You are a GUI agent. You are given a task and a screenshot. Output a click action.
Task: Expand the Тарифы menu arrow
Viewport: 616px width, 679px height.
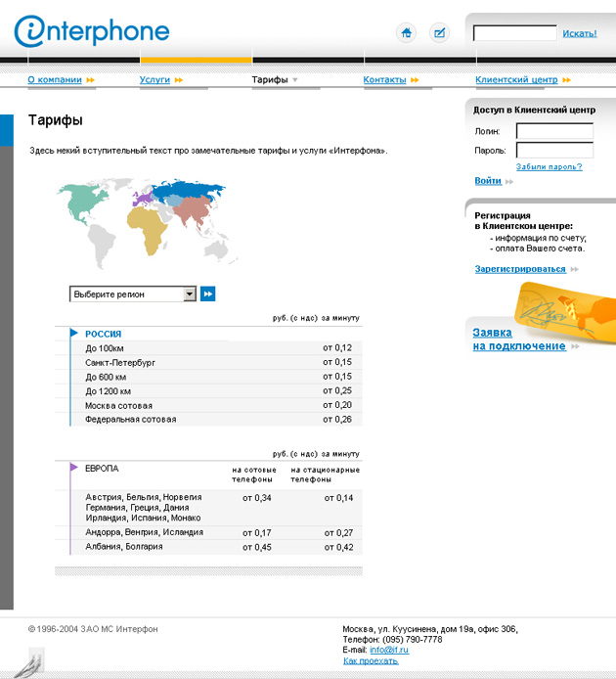[x=295, y=80]
